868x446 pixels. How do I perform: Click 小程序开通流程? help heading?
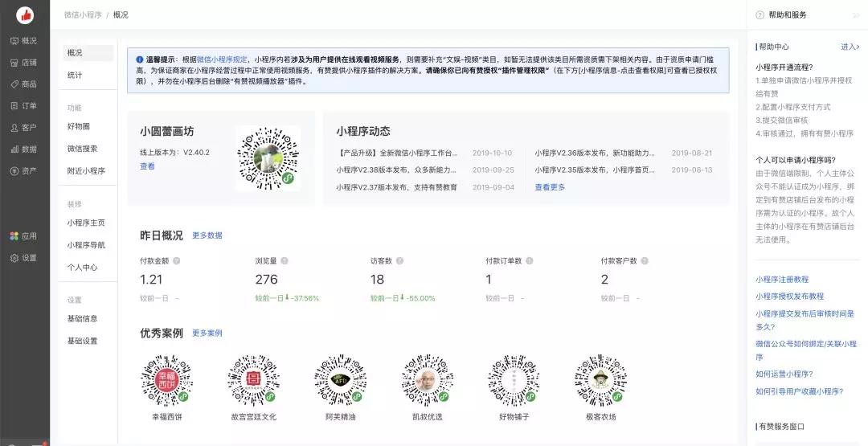pos(784,68)
